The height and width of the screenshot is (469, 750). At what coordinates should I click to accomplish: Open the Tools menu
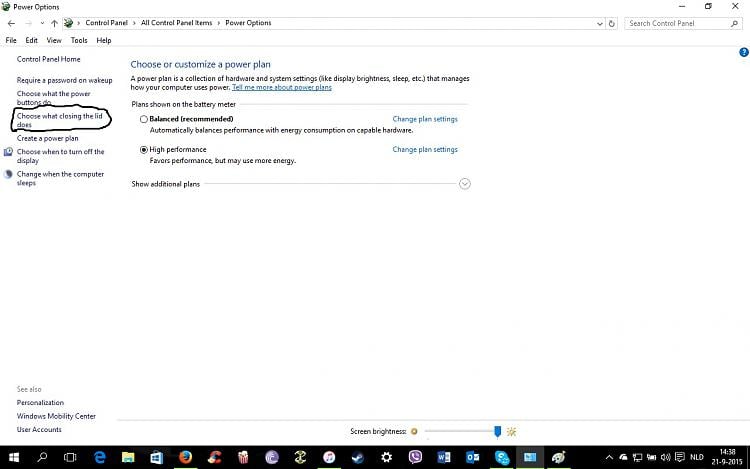pos(79,41)
